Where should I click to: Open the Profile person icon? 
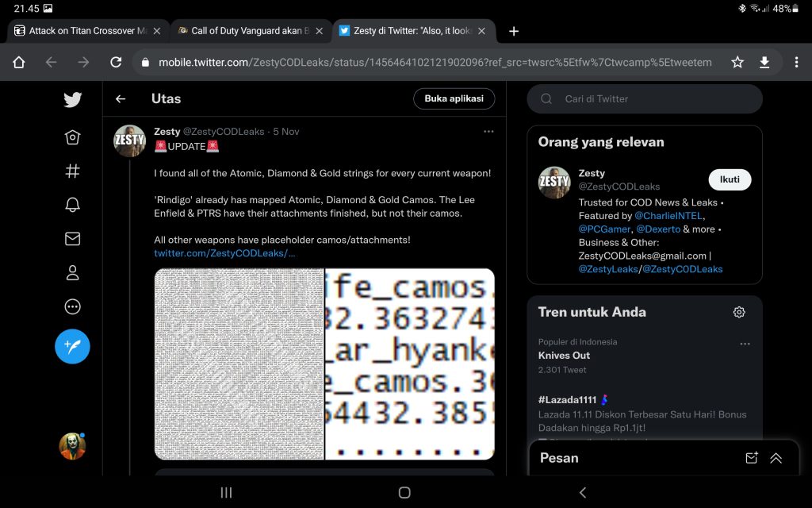[72, 273]
